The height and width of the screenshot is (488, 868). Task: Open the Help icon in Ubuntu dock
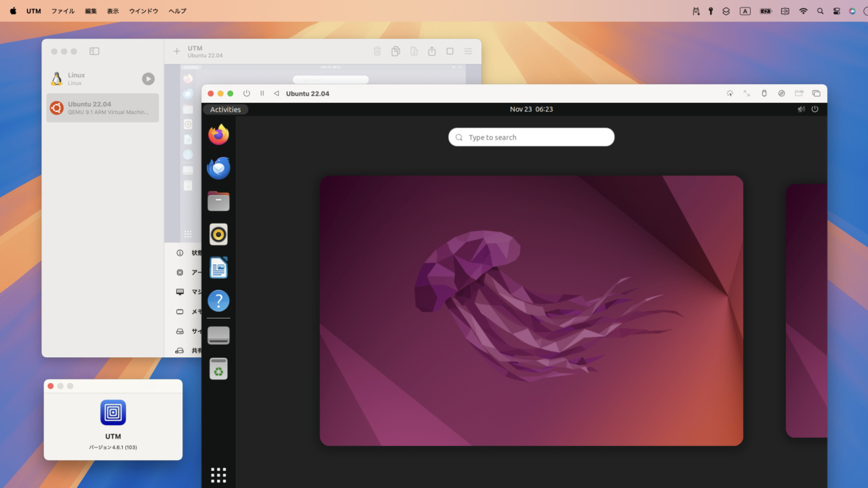218,301
